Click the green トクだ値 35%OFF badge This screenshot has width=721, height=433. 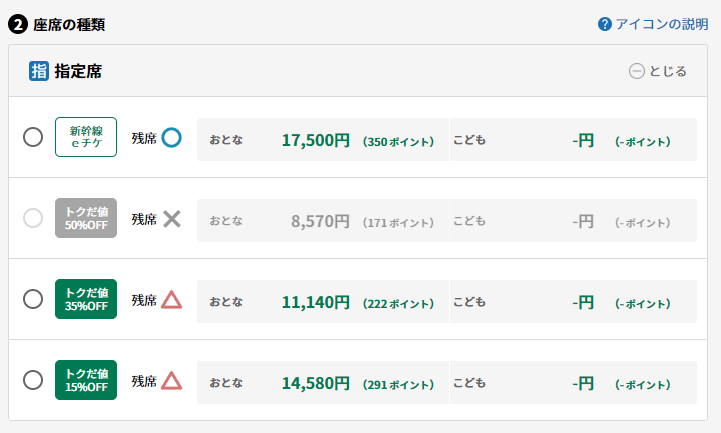click(86, 299)
